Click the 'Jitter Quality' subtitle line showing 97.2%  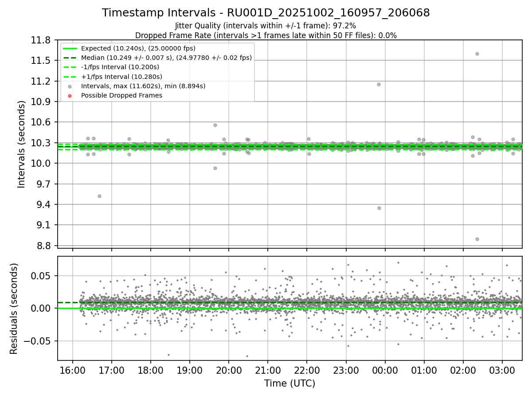click(266, 26)
